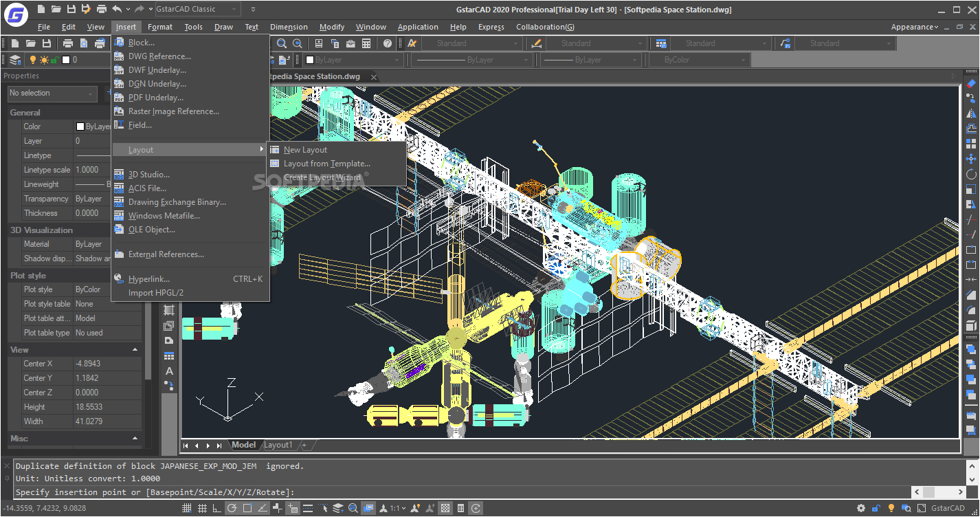Add new layout with plus tab

click(304, 445)
